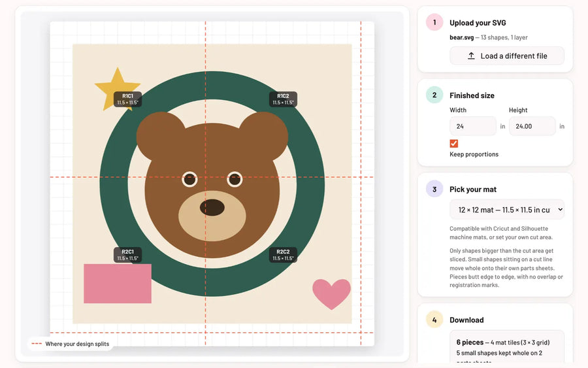The height and width of the screenshot is (368, 588).
Task: Click the 'Download' heading
Action: pyautogui.click(x=466, y=320)
